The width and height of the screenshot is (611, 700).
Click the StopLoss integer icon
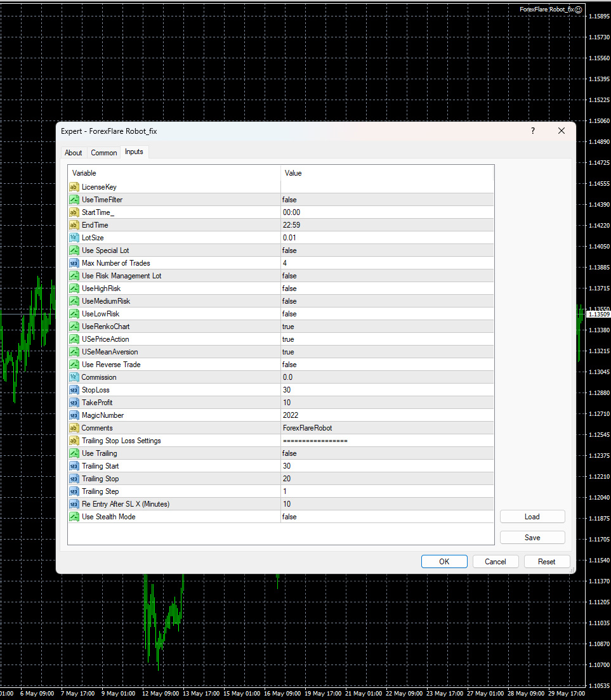coord(74,390)
